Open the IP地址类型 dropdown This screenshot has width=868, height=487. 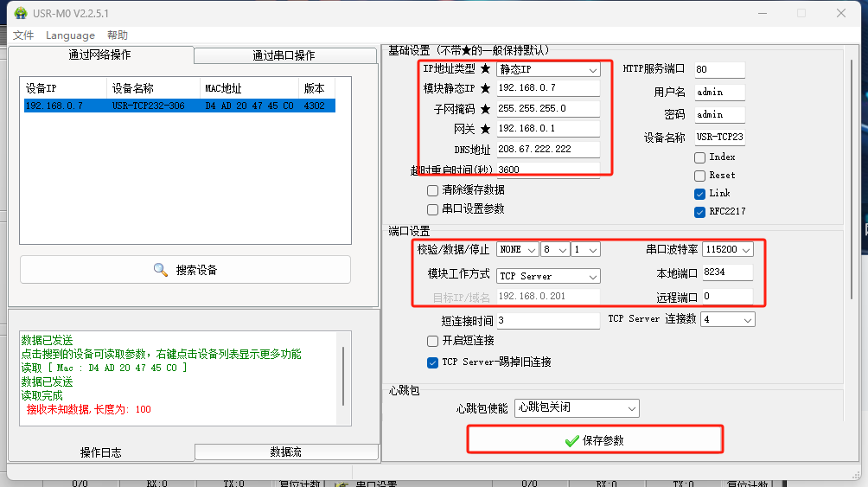tap(548, 69)
